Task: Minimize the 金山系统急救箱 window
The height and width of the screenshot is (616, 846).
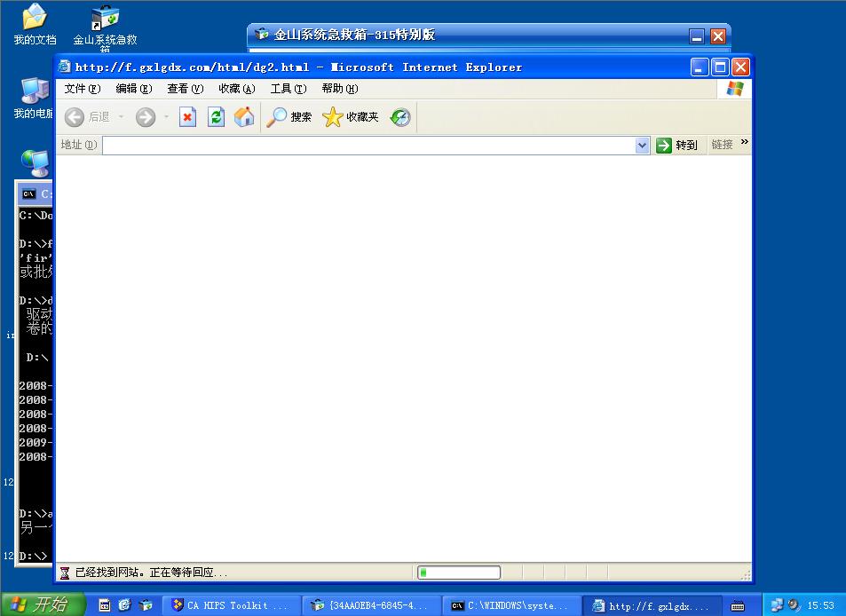Action: pyautogui.click(x=697, y=36)
